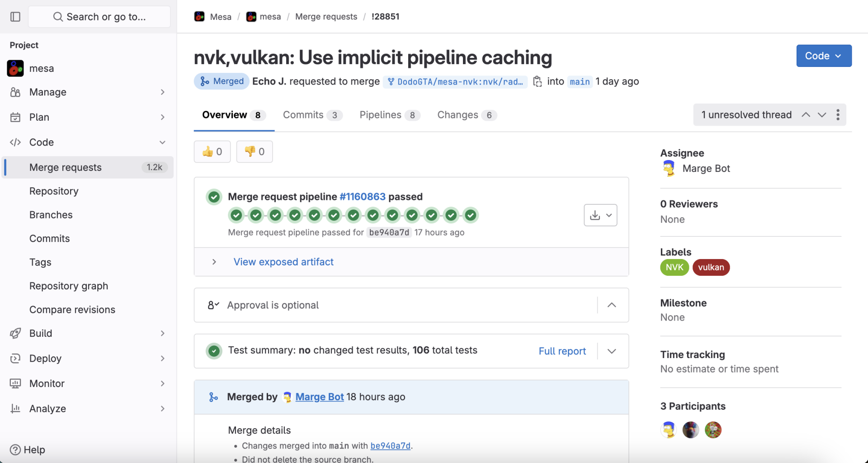Click the Analyze chart icon

coord(15,409)
